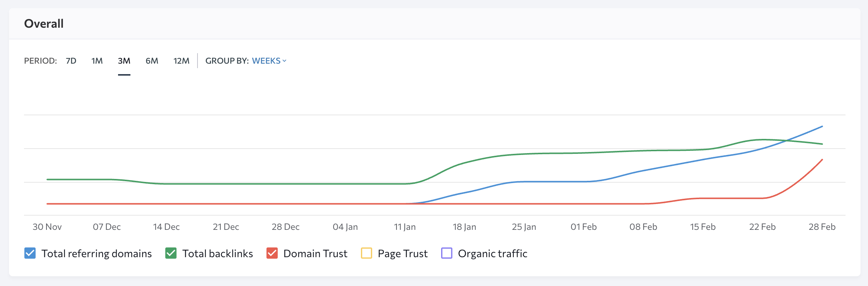The image size is (868, 286).
Task: Click the Overall panel heading
Action: [x=44, y=24]
